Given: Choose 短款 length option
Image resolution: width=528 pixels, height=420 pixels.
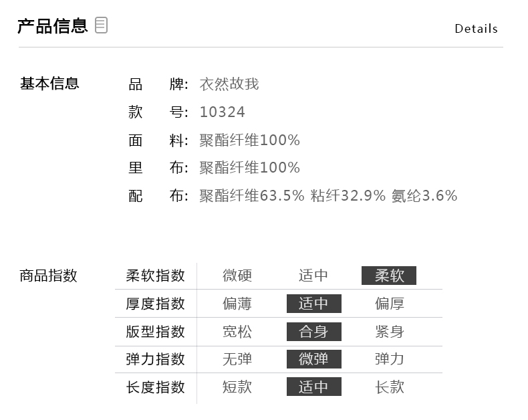Looking at the screenshot, I should click(x=237, y=387).
